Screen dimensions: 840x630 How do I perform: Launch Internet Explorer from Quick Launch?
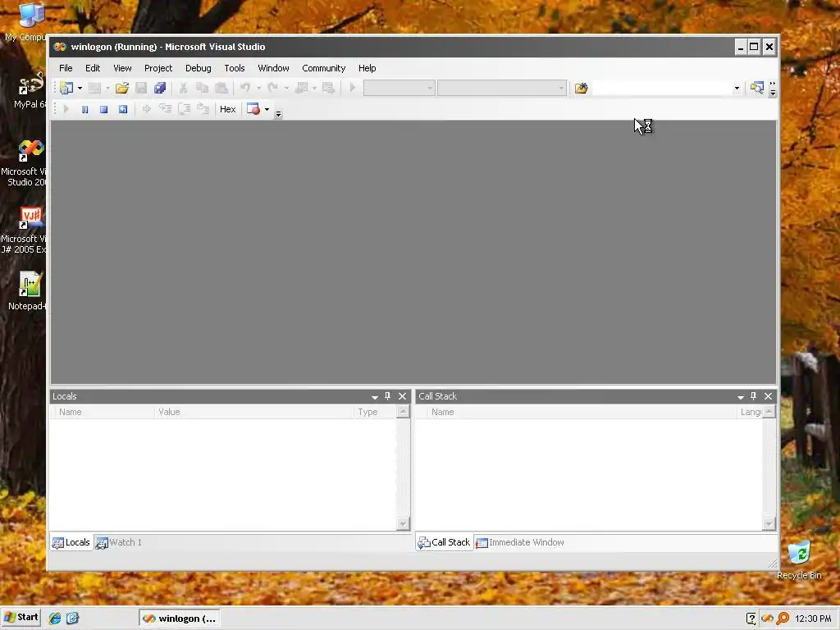55,619
